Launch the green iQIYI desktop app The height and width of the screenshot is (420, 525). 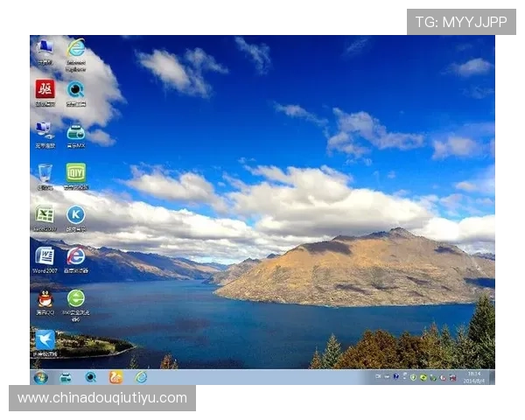tap(76, 172)
